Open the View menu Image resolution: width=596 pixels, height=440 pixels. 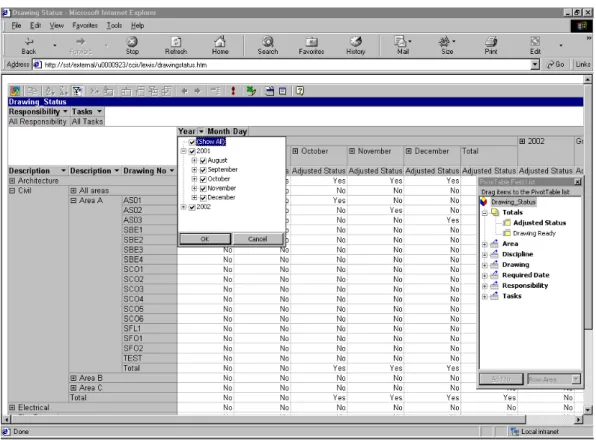[57, 25]
